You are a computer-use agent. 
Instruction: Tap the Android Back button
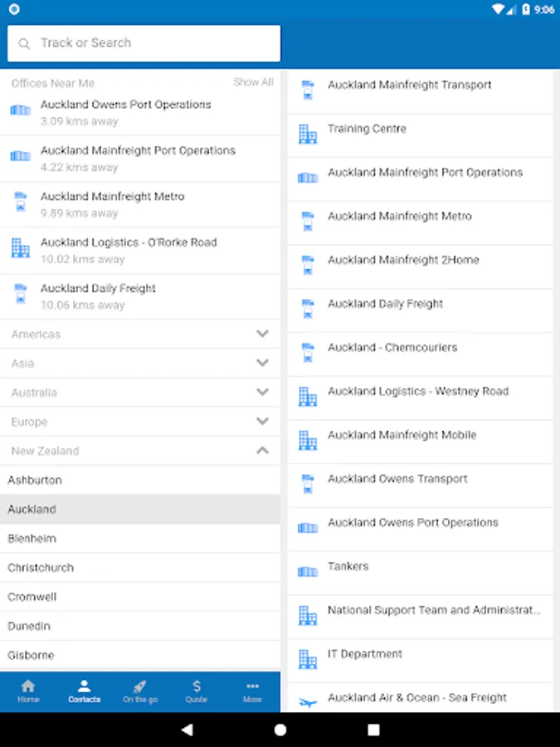187,730
